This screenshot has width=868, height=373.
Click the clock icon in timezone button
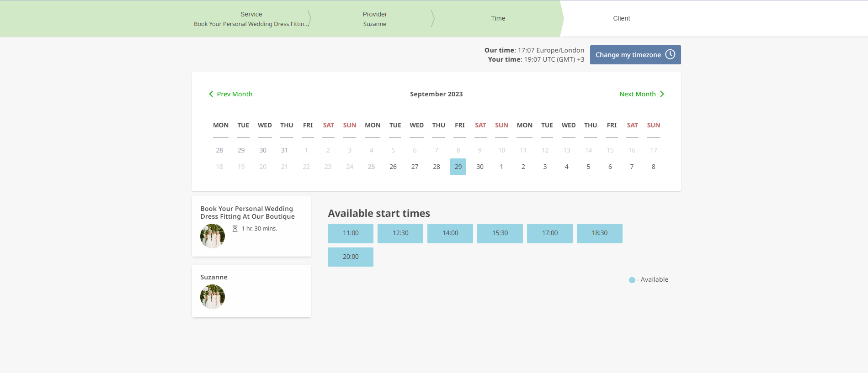pos(670,54)
